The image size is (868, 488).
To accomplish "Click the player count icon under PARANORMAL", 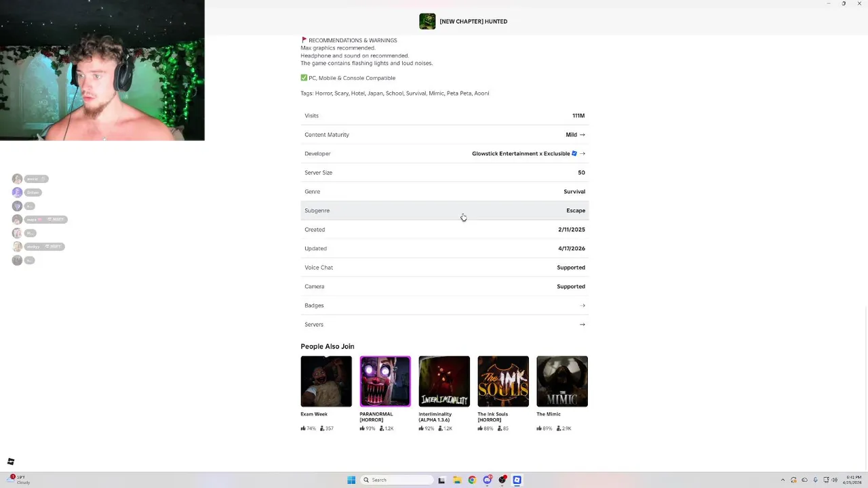I will point(382,428).
